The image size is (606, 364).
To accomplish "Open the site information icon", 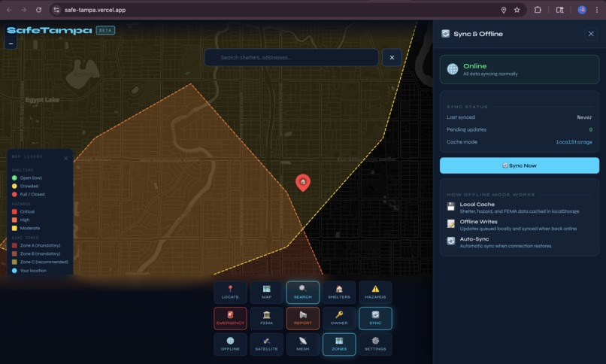I will (x=56, y=10).
